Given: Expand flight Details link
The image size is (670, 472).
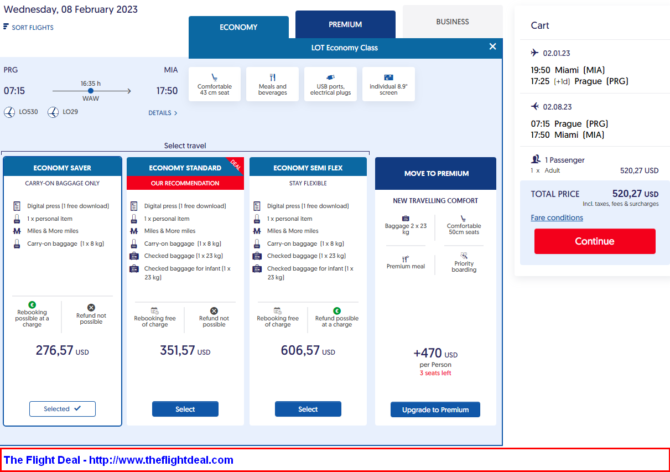Looking at the screenshot, I should [x=163, y=113].
